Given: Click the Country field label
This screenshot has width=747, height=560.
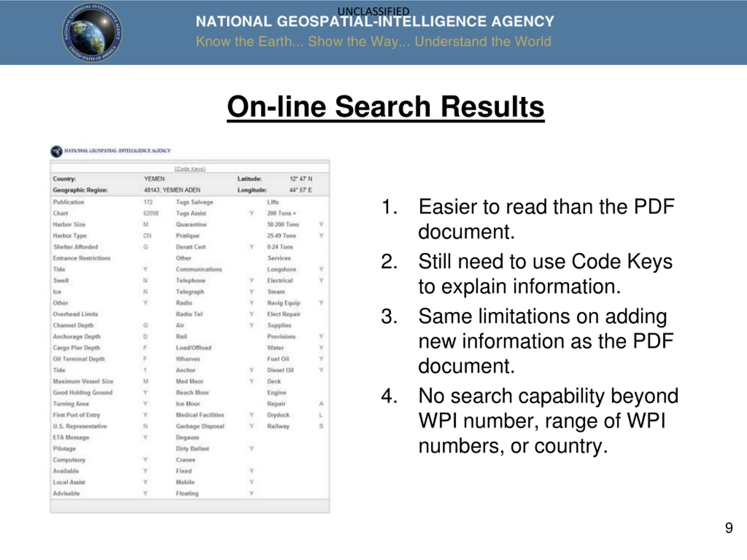Looking at the screenshot, I should [64, 179].
